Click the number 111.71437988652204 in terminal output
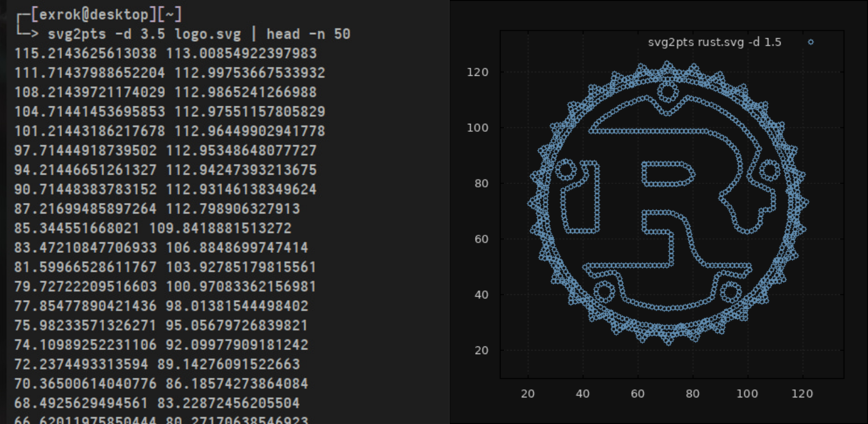The height and width of the screenshot is (424, 868). [x=90, y=73]
